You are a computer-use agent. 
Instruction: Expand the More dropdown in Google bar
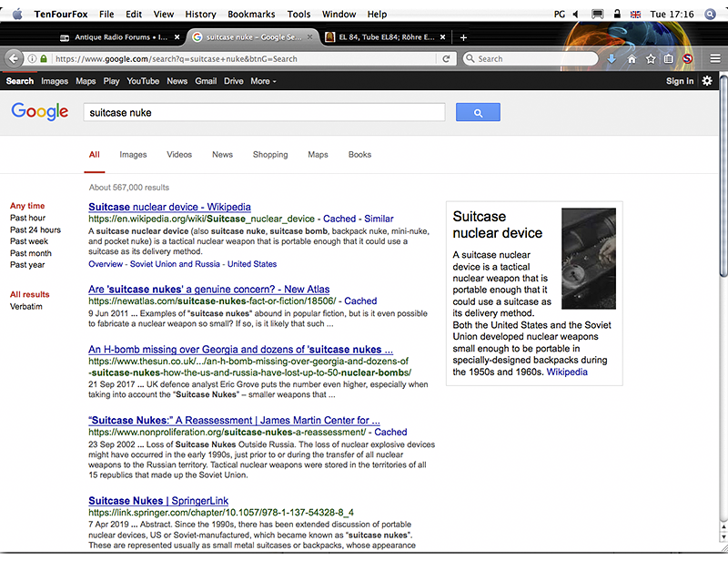click(263, 81)
